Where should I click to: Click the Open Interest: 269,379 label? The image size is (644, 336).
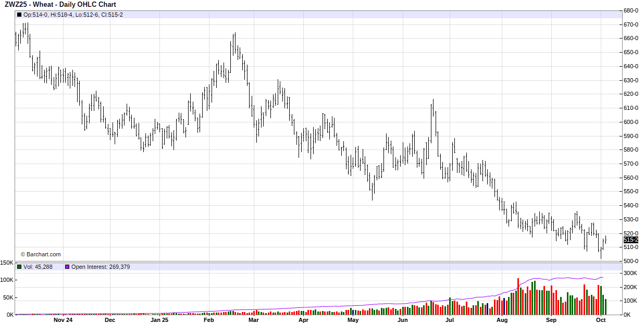101,267
